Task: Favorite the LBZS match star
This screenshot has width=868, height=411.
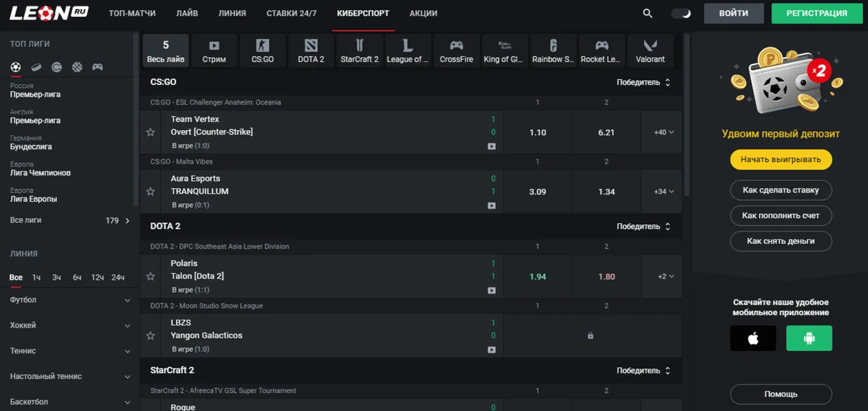Action: pyautogui.click(x=151, y=336)
